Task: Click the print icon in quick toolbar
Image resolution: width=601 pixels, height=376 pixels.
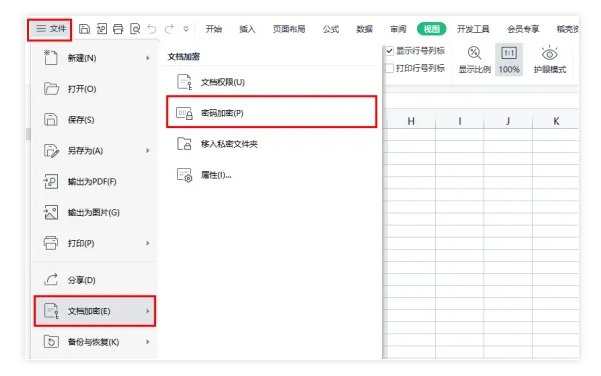Action: tap(118, 29)
